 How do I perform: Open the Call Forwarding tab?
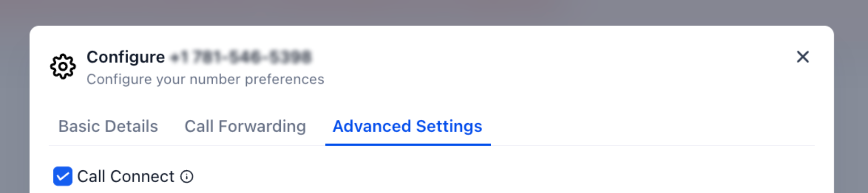(245, 126)
